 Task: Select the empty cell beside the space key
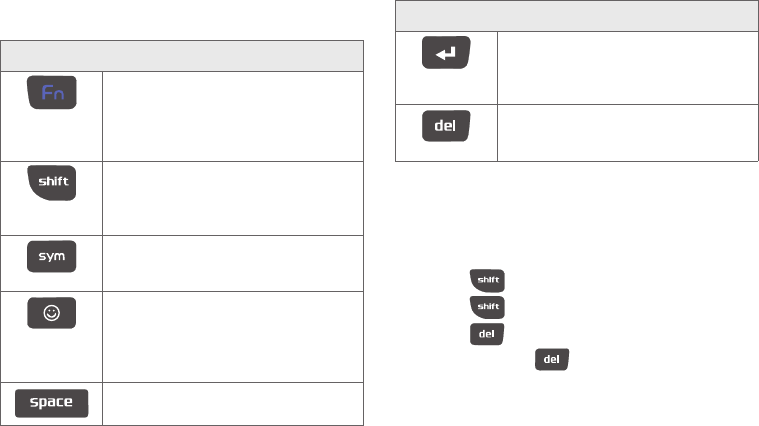click(233, 404)
